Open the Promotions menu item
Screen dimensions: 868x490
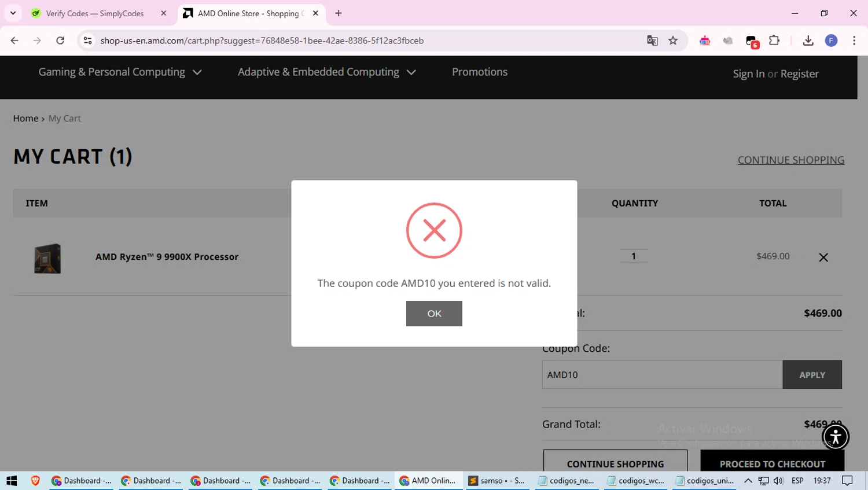[480, 72]
